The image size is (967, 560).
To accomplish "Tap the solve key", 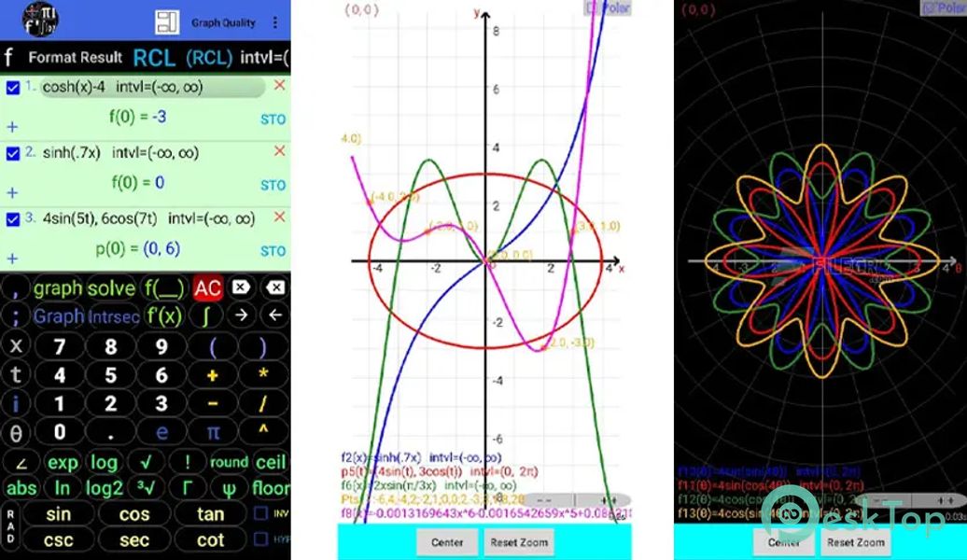I will [111, 288].
